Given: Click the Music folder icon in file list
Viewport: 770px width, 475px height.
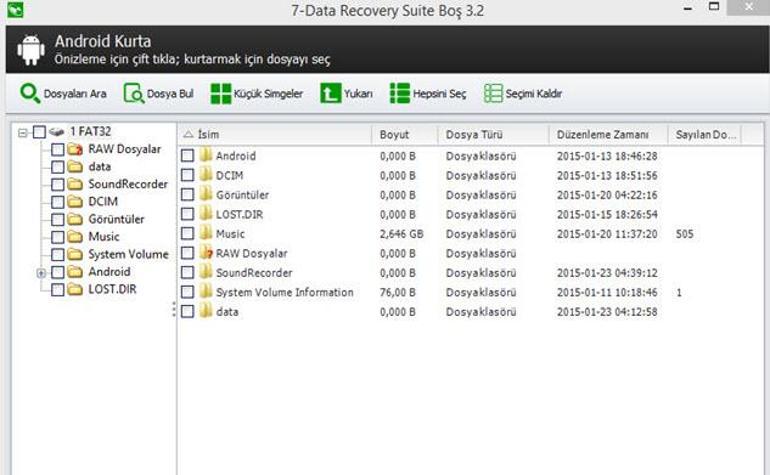Looking at the screenshot, I should tap(206, 234).
